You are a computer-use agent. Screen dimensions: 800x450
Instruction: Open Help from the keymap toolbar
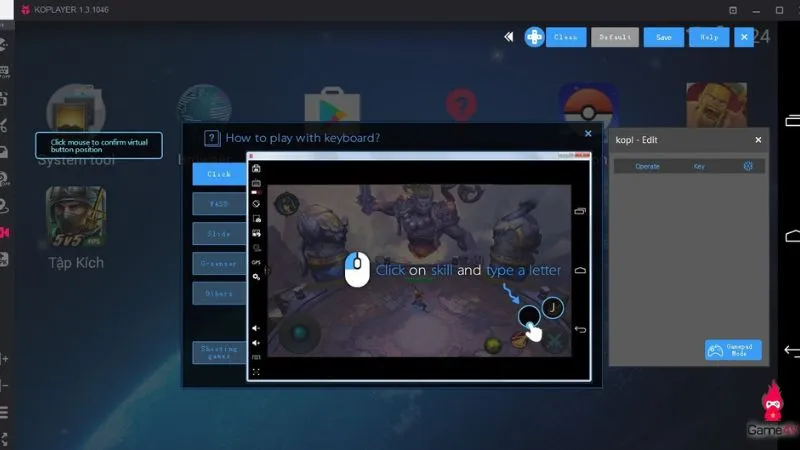pyautogui.click(x=709, y=37)
